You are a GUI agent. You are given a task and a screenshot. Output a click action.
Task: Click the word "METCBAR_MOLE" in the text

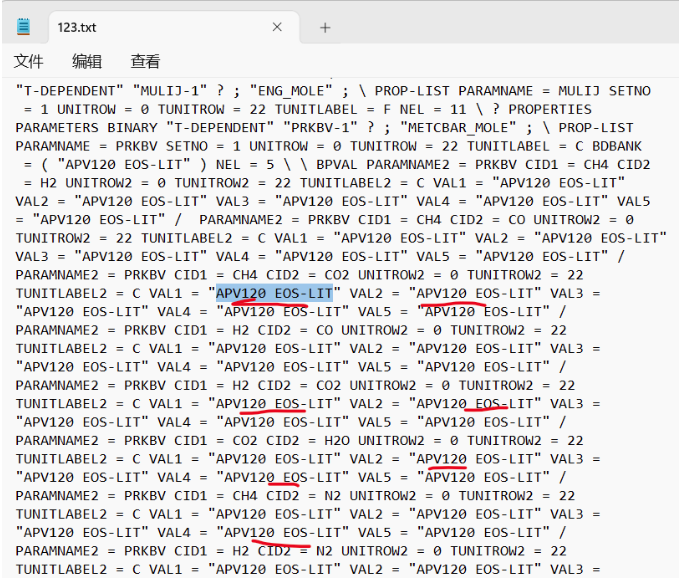(x=458, y=128)
